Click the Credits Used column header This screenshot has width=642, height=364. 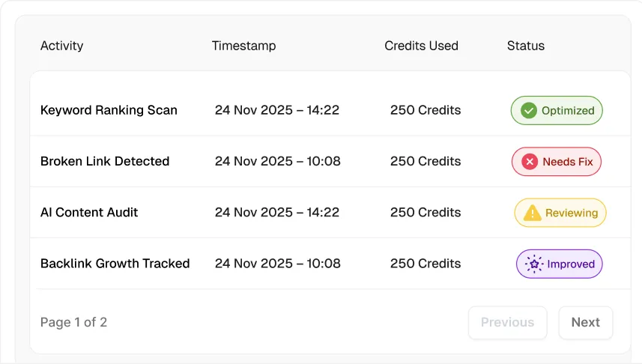click(x=421, y=46)
